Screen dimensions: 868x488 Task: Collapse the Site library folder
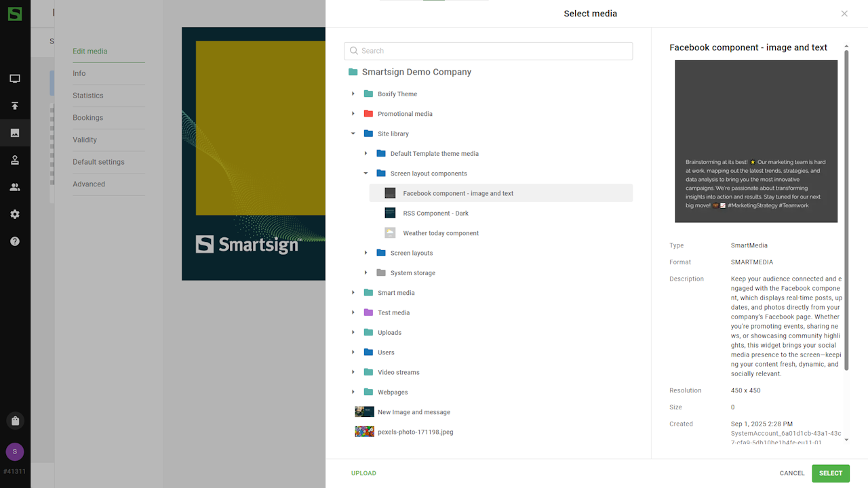(x=353, y=134)
